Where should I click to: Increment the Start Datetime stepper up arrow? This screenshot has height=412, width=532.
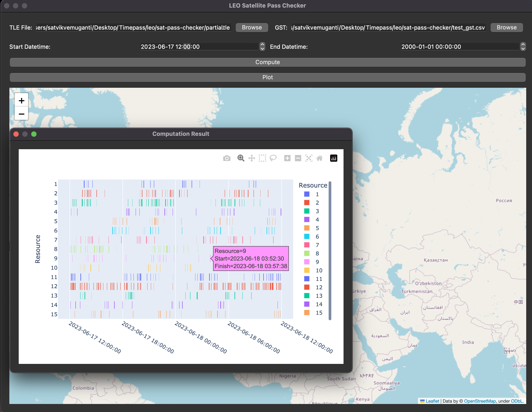tap(262, 45)
